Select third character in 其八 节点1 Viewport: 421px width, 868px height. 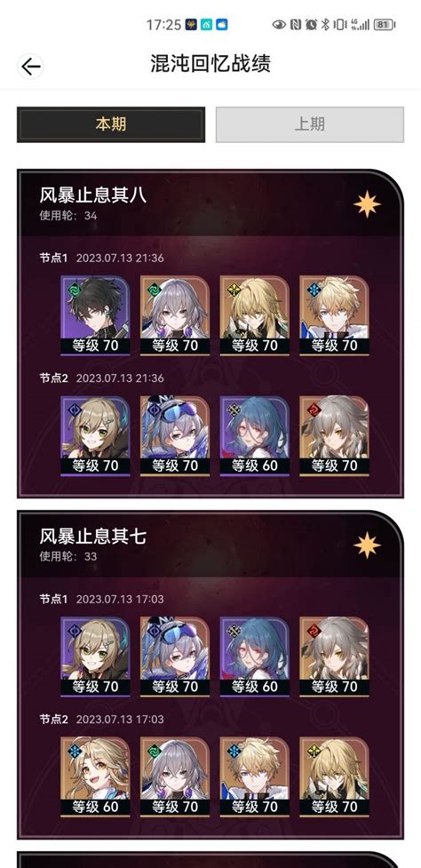coord(255,315)
